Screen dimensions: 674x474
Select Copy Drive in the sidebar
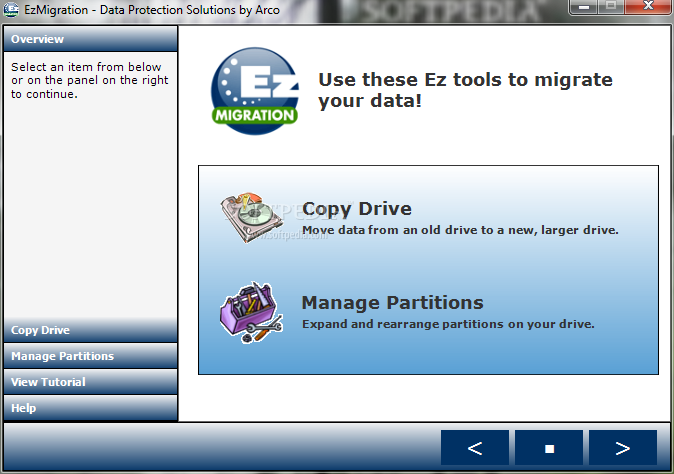[x=90, y=330]
